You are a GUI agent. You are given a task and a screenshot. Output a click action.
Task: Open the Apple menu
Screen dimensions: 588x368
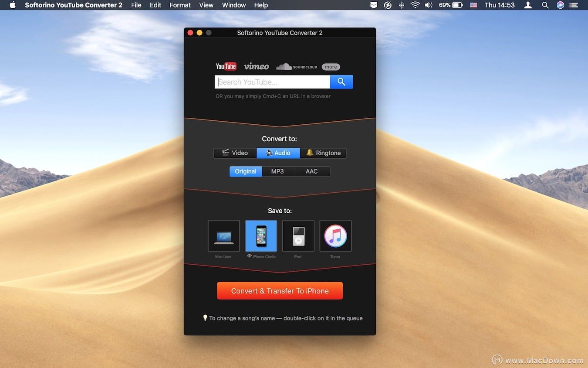12,5
